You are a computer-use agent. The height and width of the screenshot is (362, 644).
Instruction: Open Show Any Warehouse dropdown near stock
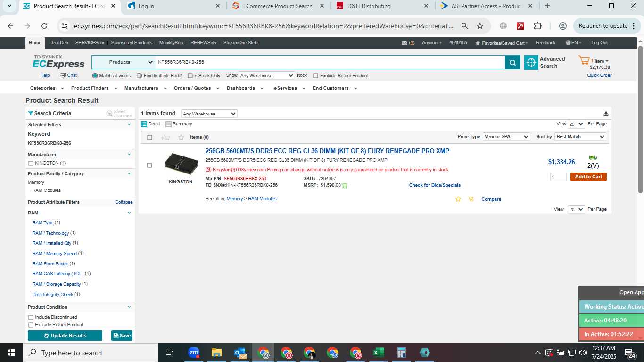(x=266, y=75)
